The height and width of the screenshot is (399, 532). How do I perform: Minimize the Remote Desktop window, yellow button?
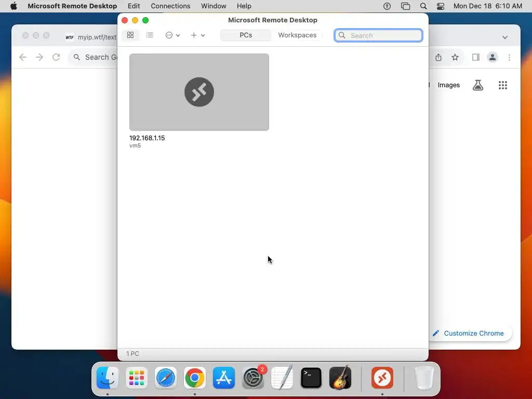point(135,20)
